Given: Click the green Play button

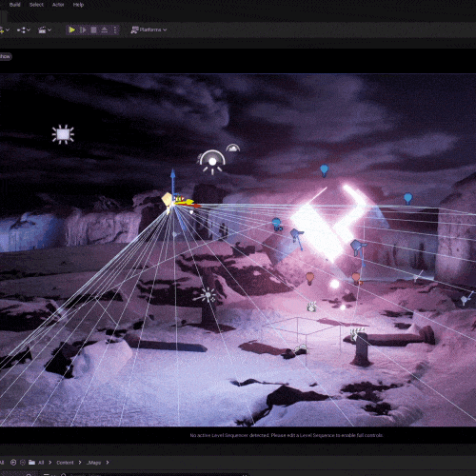Looking at the screenshot, I should click(71, 30).
